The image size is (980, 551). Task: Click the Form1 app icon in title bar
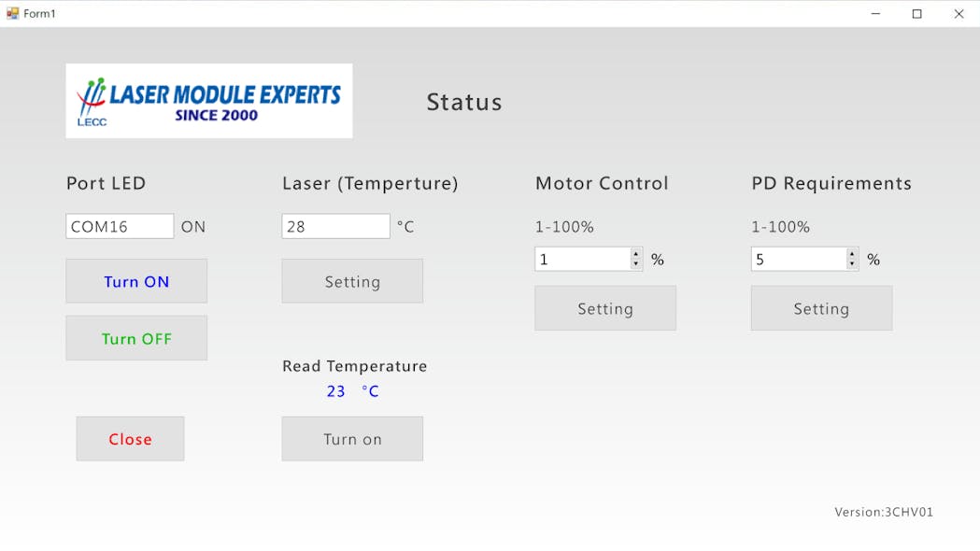(12, 13)
